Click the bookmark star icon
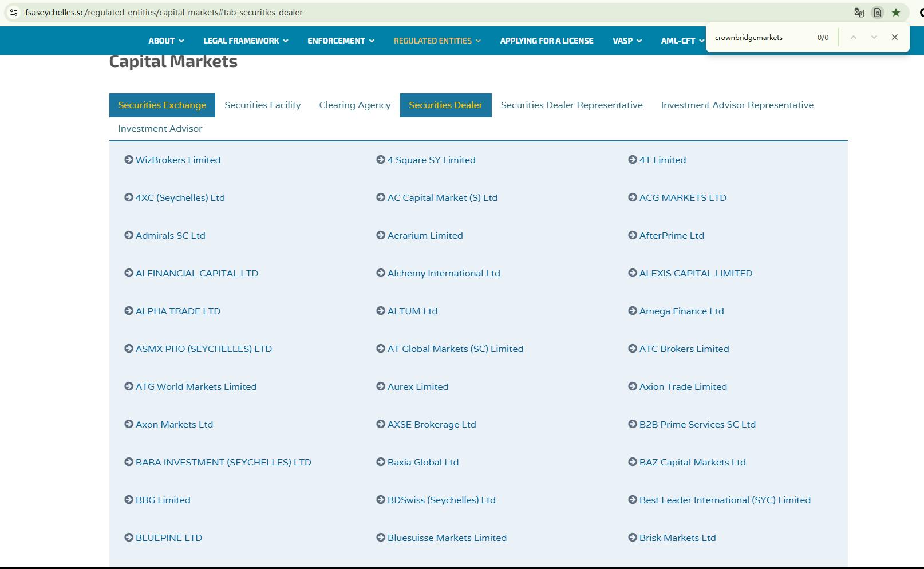924x569 pixels. [896, 13]
